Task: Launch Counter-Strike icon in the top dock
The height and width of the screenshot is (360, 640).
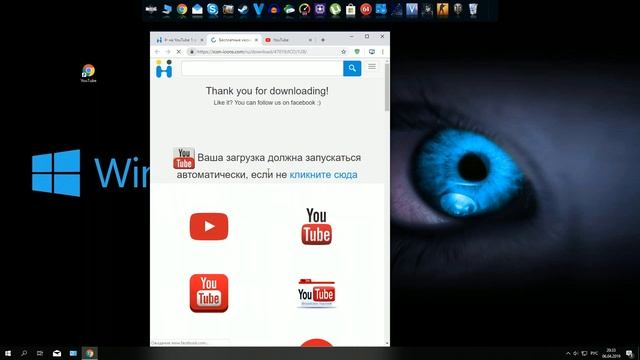Action: tap(442, 9)
